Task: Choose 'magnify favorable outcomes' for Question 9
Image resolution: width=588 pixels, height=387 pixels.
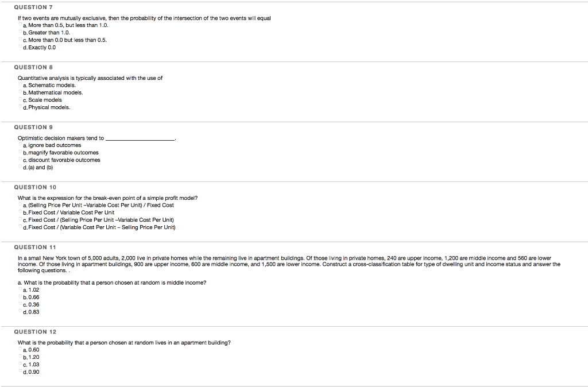Action: pos(19,152)
